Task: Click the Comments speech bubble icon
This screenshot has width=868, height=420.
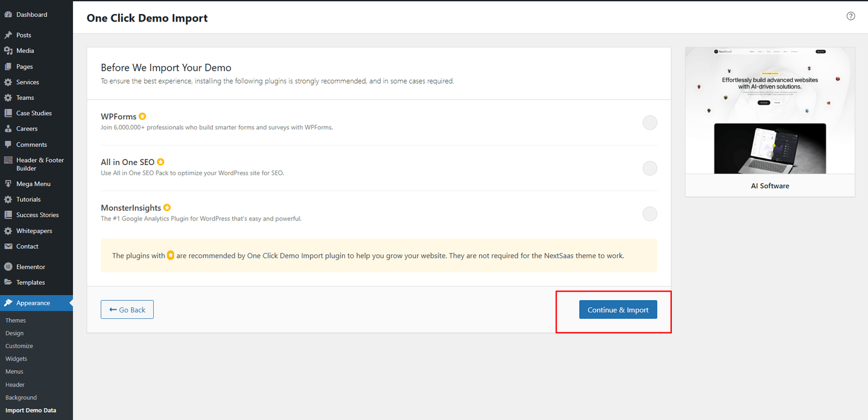Action: click(x=8, y=145)
